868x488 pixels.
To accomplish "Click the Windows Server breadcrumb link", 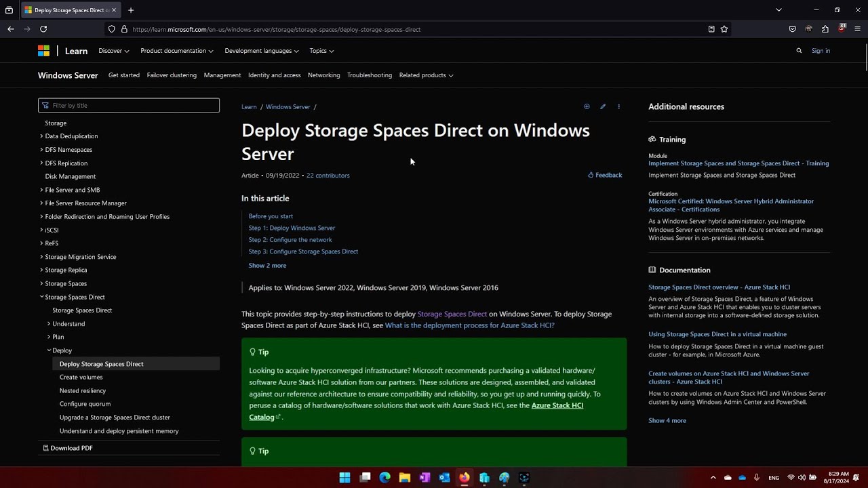I will (288, 107).
